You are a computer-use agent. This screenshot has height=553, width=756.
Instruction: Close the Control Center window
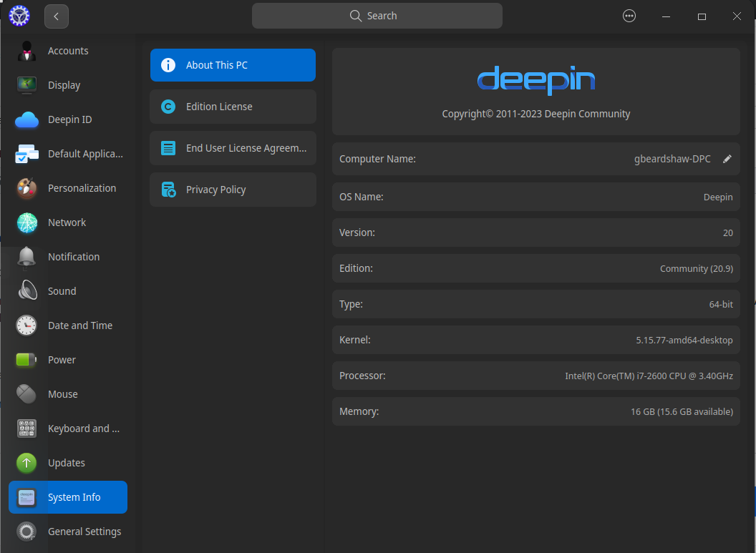tap(737, 16)
